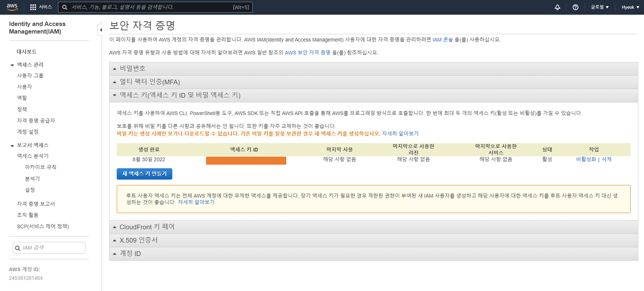The height and width of the screenshot is (291, 644).
Task: Click the notifications bell icon
Action: pos(557,7)
